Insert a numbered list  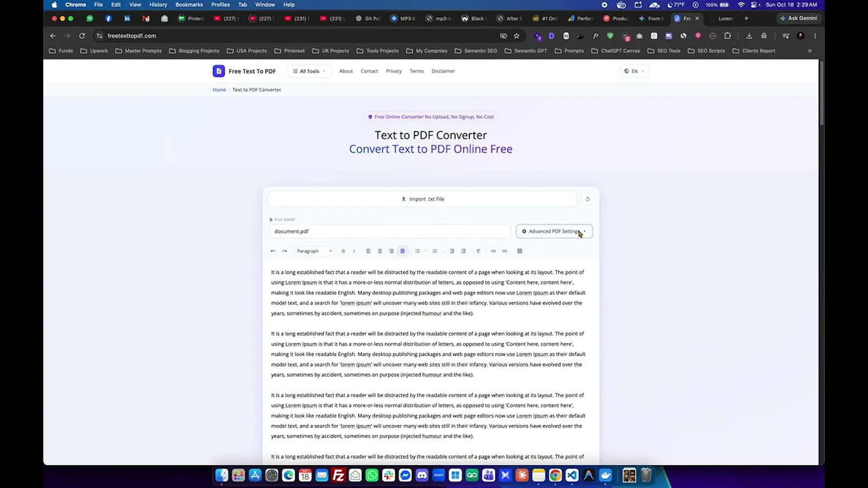435,251
